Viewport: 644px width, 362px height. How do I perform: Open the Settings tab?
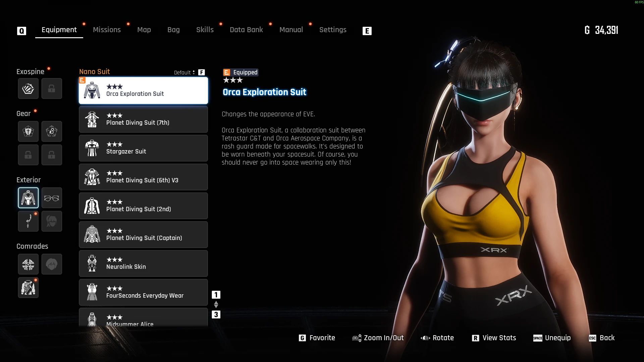(333, 30)
